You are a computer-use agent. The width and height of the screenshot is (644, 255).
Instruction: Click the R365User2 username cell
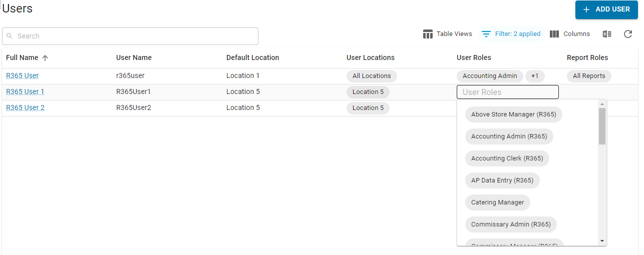pyautogui.click(x=133, y=107)
